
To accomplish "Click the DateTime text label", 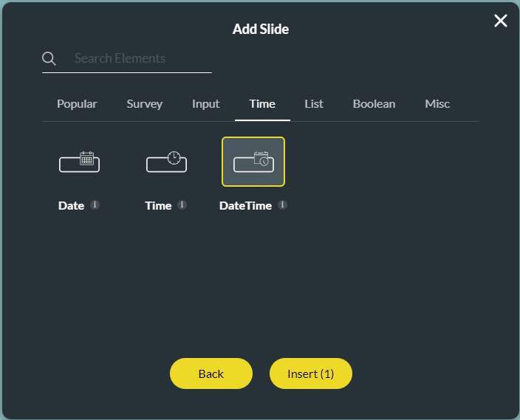I will (245, 206).
